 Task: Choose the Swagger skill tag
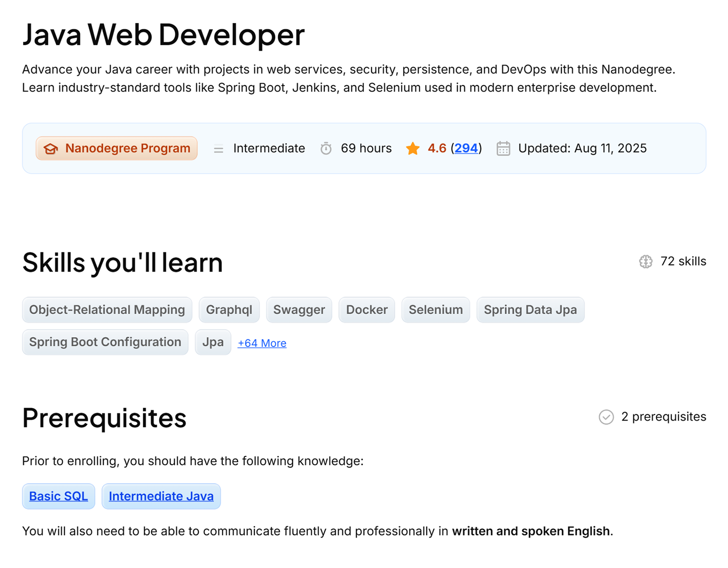tap(299, 310)
